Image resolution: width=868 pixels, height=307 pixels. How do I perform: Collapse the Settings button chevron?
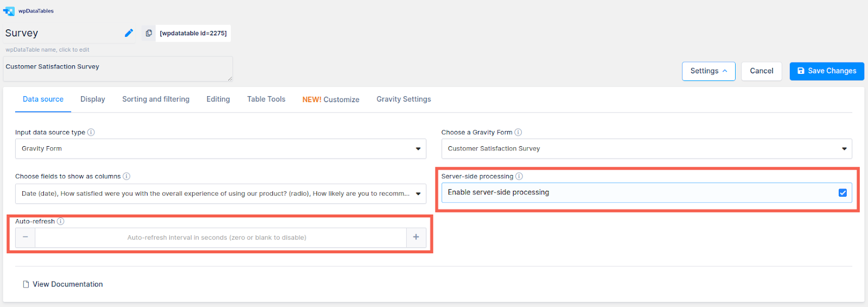tap(725, 71)
